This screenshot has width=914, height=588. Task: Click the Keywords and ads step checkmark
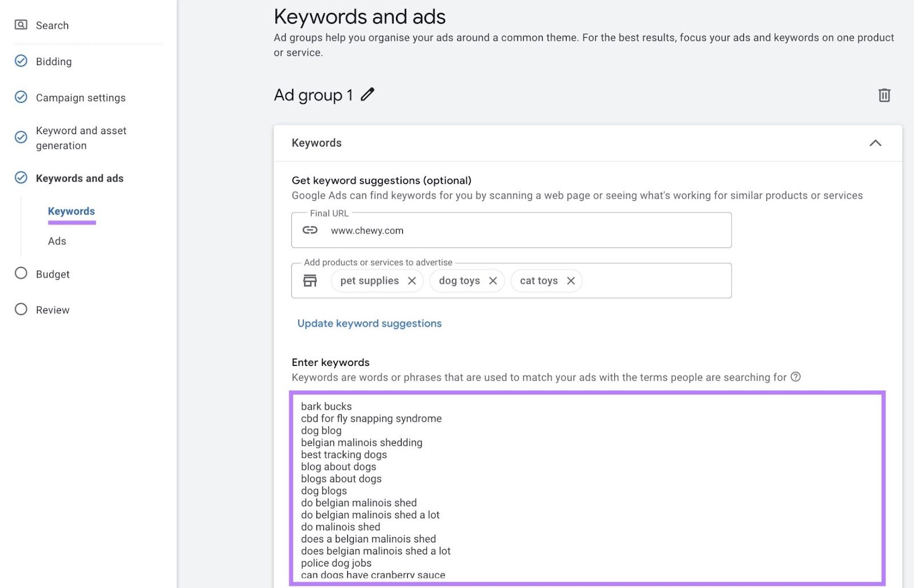[x=21, y=178]
